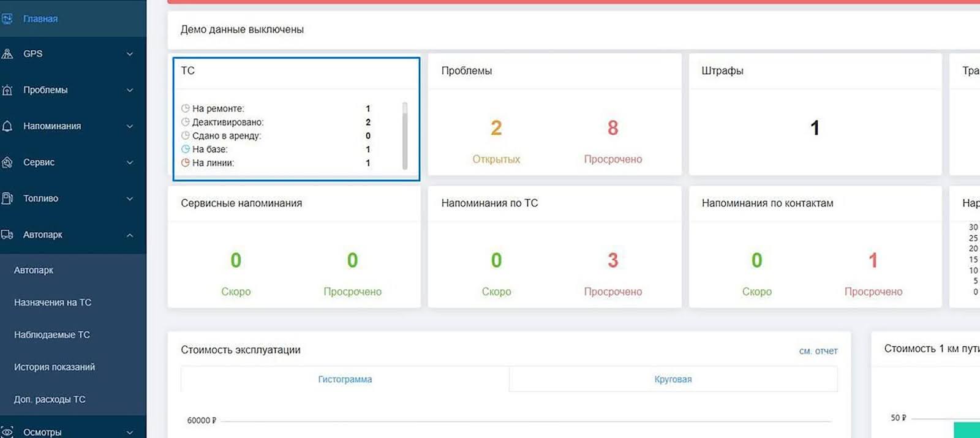Open Назначения на ТС submenu item
This screenshot has height=438, width=980.
(x=53, y=302)
